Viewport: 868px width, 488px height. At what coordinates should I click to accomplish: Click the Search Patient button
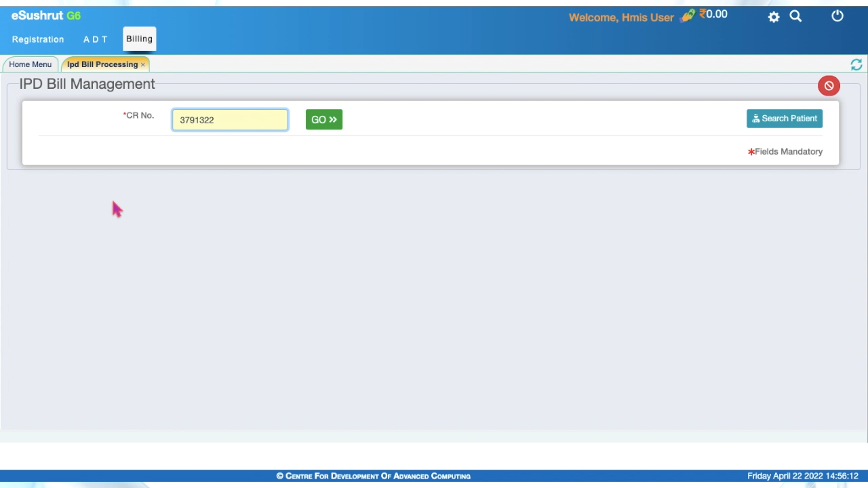[785, 119]
